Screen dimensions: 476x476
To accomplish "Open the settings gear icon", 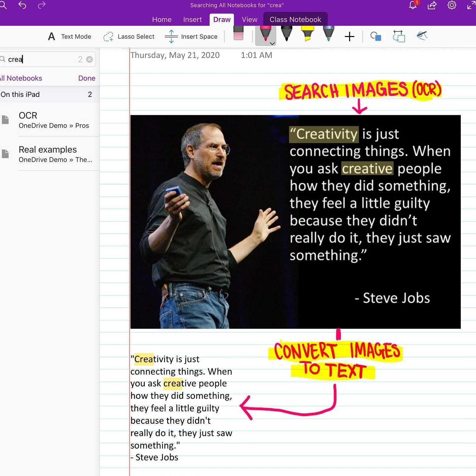I will (452, 5).
